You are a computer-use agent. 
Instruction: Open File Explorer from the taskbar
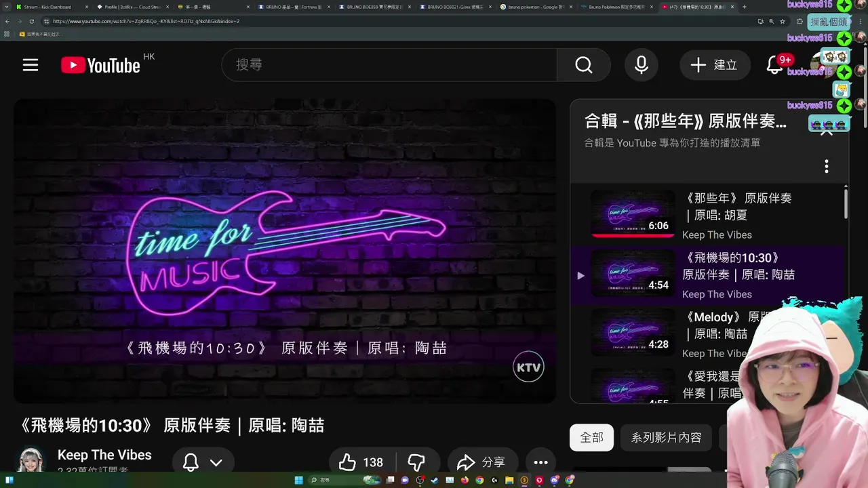[509, 480]
